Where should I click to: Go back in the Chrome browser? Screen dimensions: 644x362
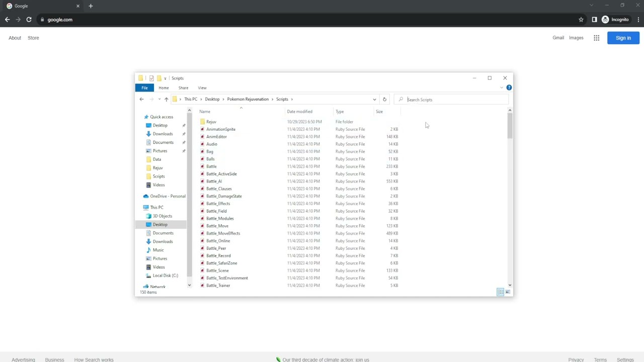pos(7,20)
